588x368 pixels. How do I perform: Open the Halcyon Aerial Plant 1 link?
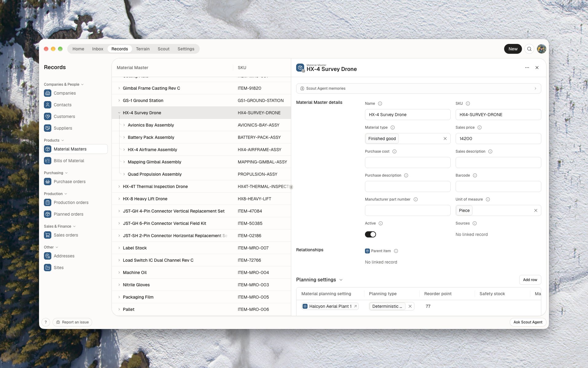[330, 306]
